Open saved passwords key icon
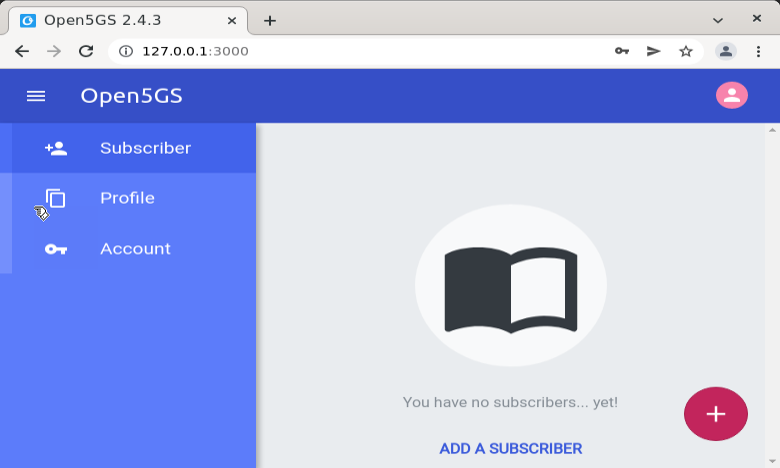Viewport: 780px width, 468px height. tap(622, 51)
